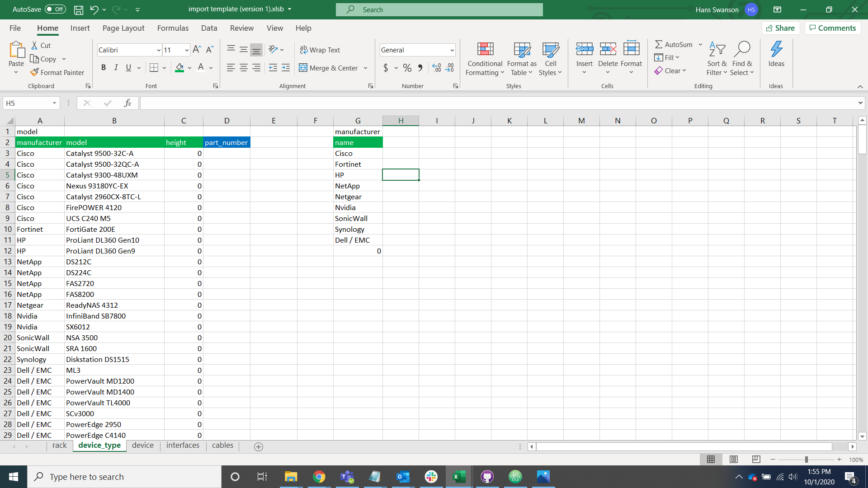Add a new sheet with plus icon
The image size is (868, 488).
259,446
